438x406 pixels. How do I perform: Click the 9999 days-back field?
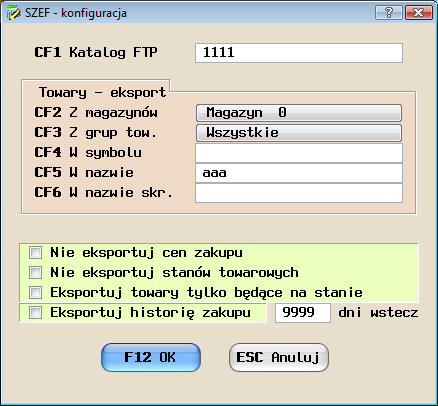pos(303,313)
